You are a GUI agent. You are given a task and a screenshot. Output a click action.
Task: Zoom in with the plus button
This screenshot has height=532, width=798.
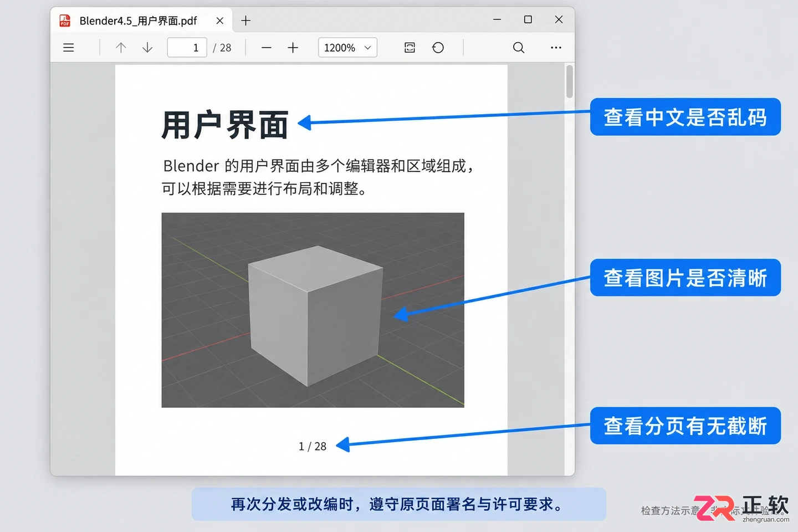(293, 48)
